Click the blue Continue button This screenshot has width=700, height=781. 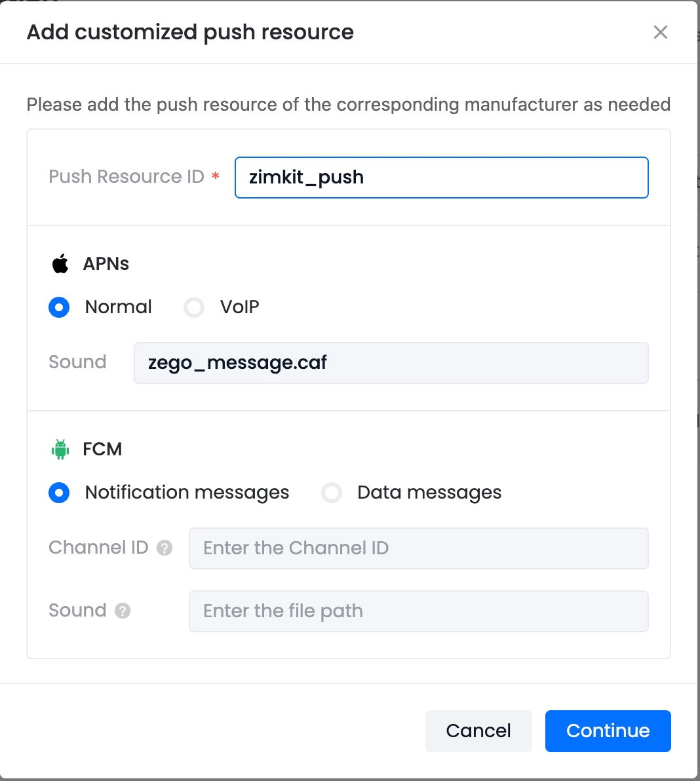click(608, 731)
